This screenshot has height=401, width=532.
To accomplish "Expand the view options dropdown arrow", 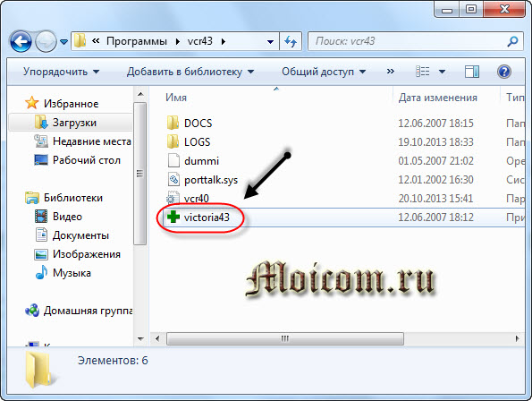I will (x=442, y=72).
